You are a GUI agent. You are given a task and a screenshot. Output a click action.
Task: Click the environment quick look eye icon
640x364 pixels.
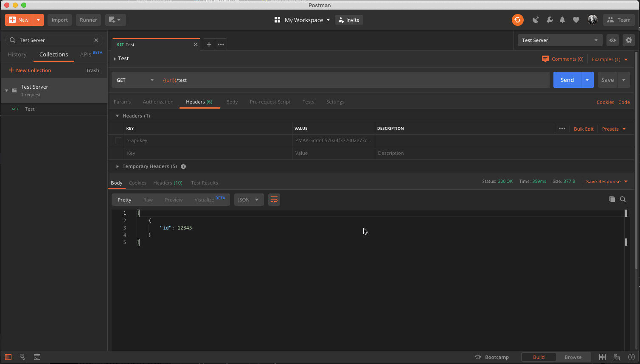(x=612, y=40)
